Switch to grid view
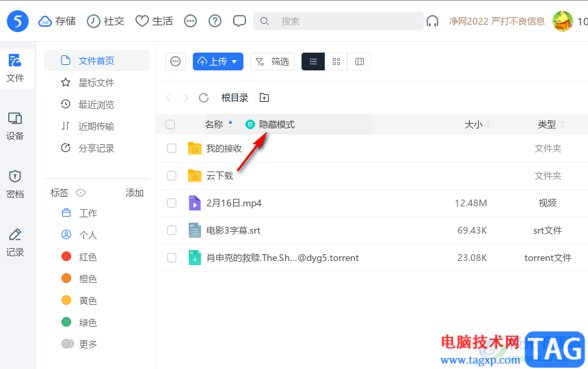Image resolution: width=588 pixels, height=369 pixels. click(x=336, y=61)
